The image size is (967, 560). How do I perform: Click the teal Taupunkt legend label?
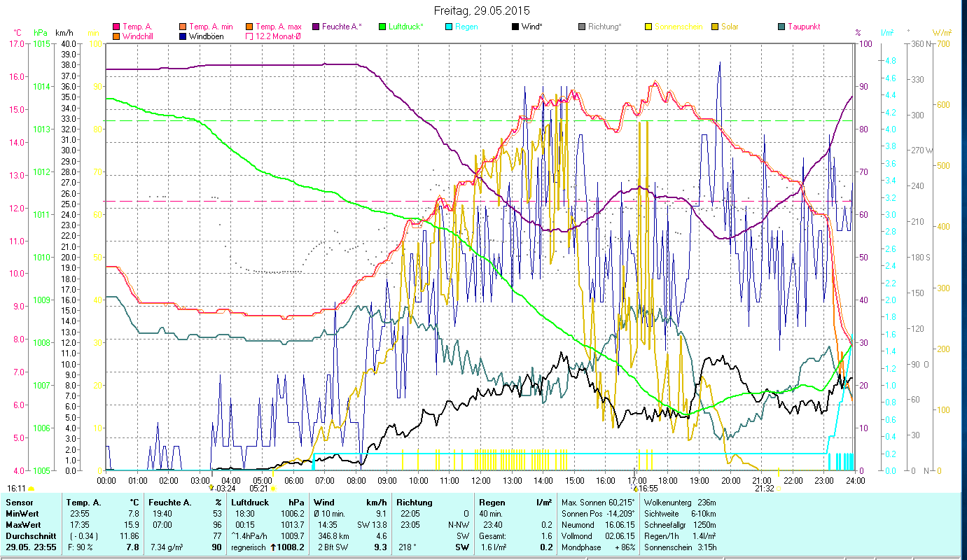(x=803, y=27)
